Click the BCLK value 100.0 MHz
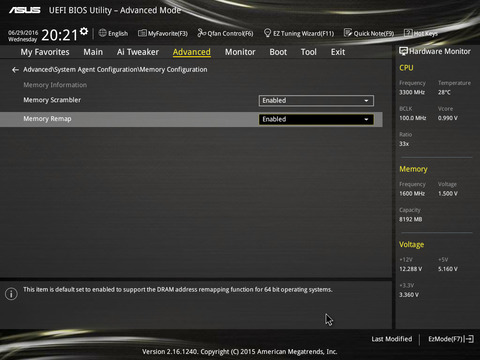 [413, 118]
